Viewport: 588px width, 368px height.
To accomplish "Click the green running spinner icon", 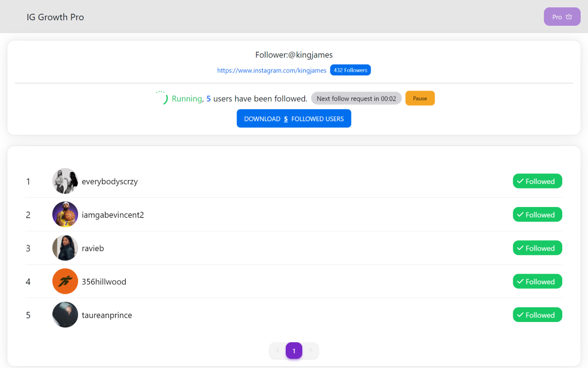I will pos(161,98).
